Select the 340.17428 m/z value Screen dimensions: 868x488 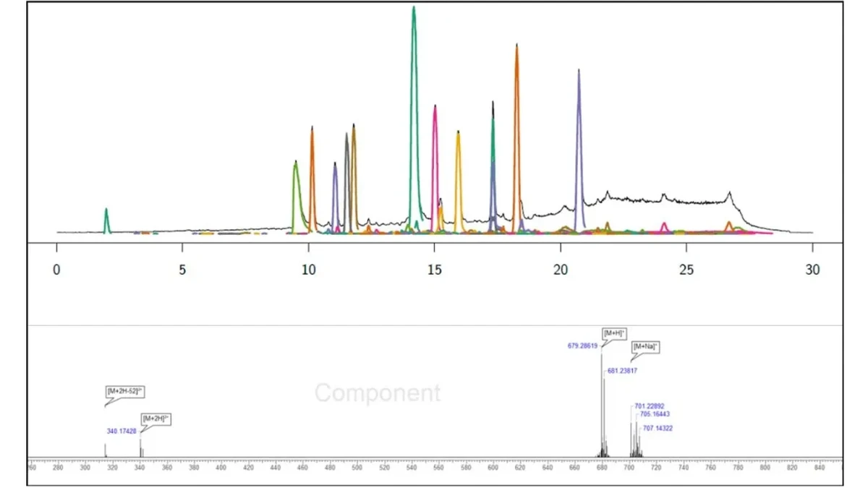click(x=122, y=430)
